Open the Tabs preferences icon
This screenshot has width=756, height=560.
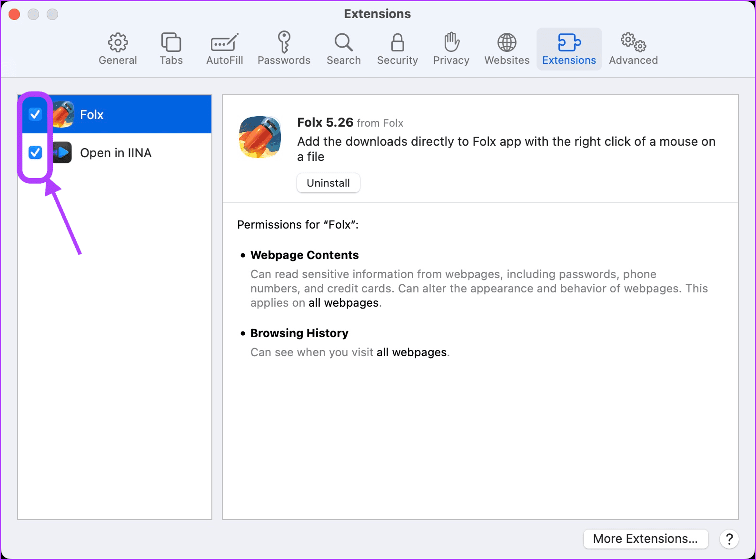point(171,42)
